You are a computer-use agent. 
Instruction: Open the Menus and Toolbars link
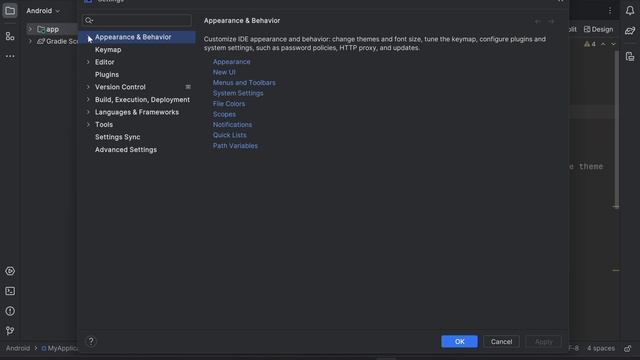pyautogui.click(x=244, y=83)
